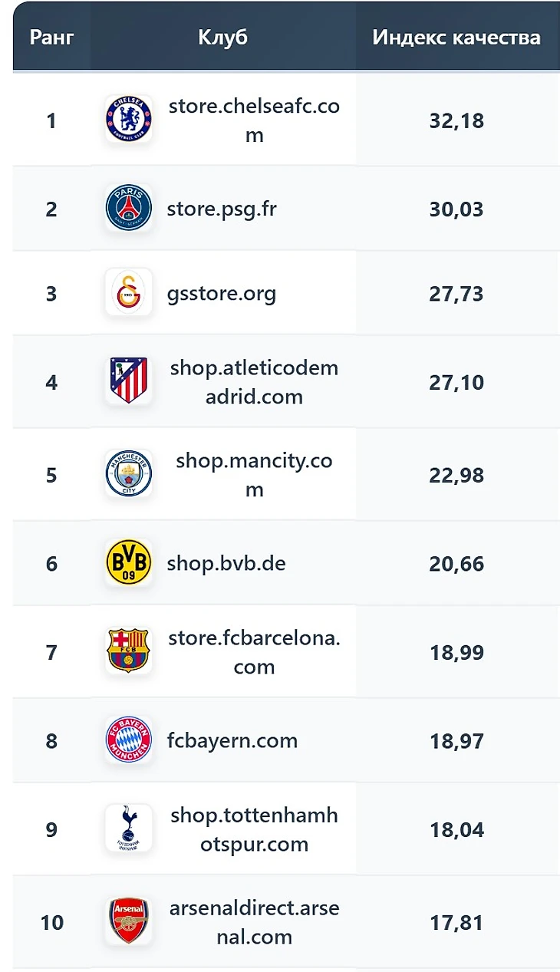Click the Tottenham Hotspur cockerel logo
The image size is (560, 972).
point(129,829)
